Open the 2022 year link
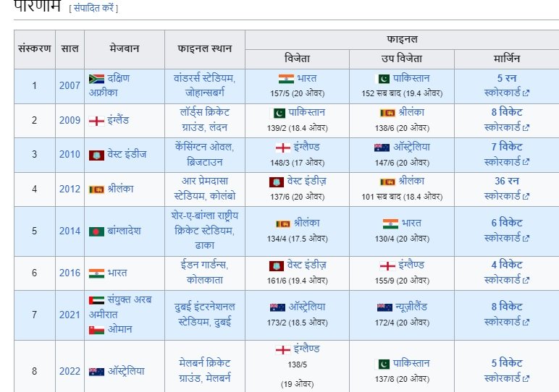Viewport: 559px width, 392px height. (70, 371)
